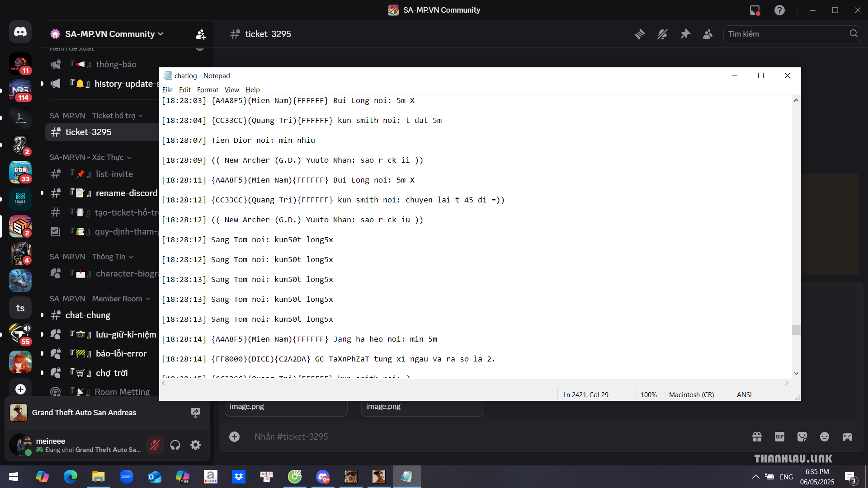Open Notepad File menu
Image resolution: width=868 pixels, height=488 pixels.
(167, 90)
